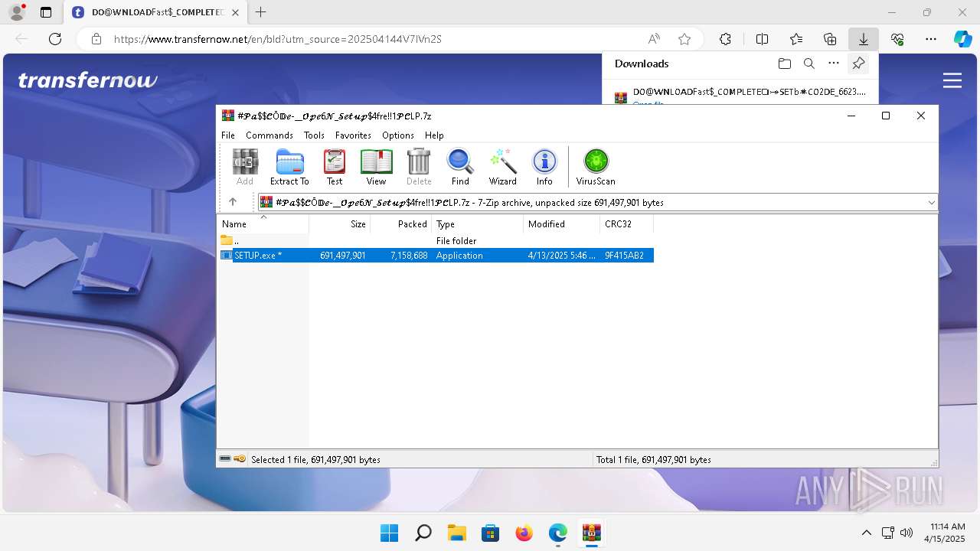980x551 pixels.
Task: View site information lock icon
Action: [96, 39]
